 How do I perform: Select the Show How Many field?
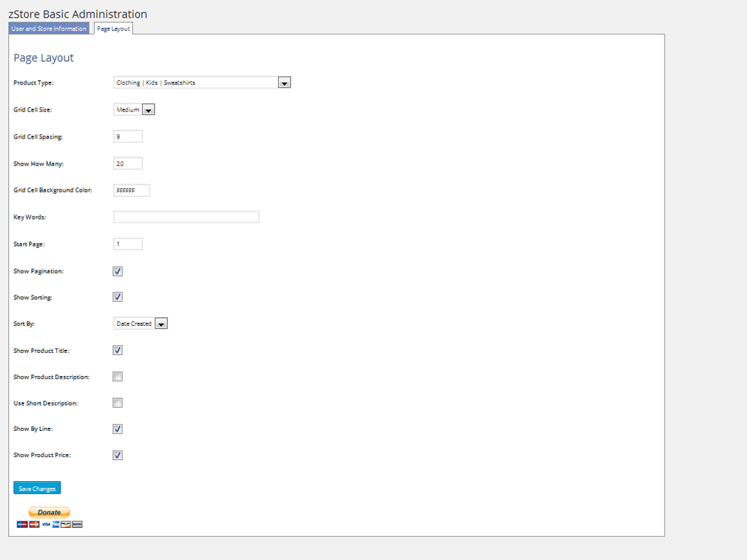pyautogui.click(x=128, y=164)
